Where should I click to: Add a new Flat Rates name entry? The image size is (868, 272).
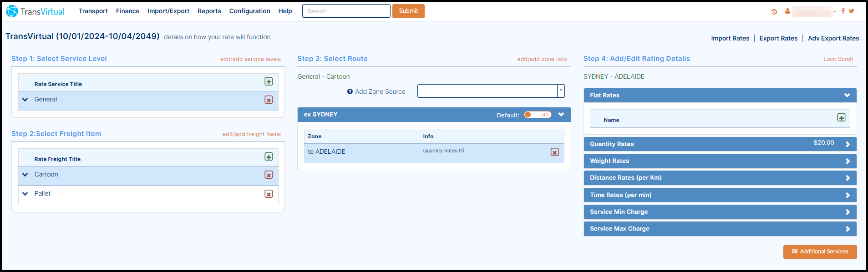click(x=841, y=117)
